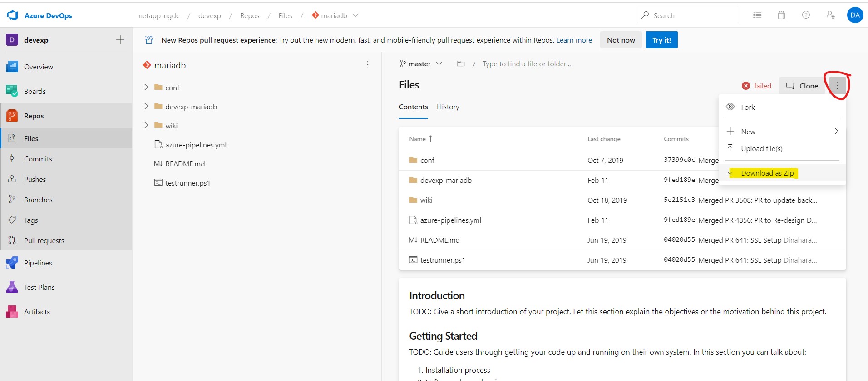Open the user settings icon
This screenshot has width=868, height=381.
point(830,15)
